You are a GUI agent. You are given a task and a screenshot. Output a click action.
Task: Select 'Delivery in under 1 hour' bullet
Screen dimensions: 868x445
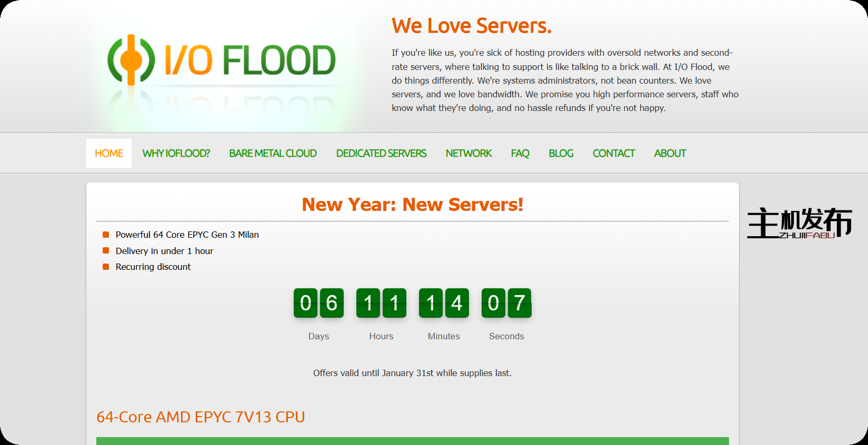coord(164,251)
